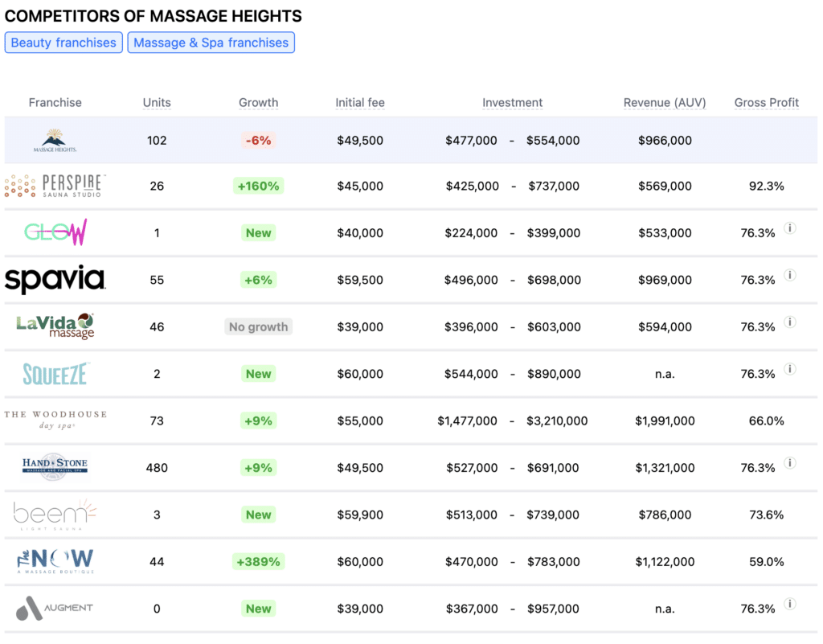Open the Massage & Spa franchises category

click(x=211, y=43)
